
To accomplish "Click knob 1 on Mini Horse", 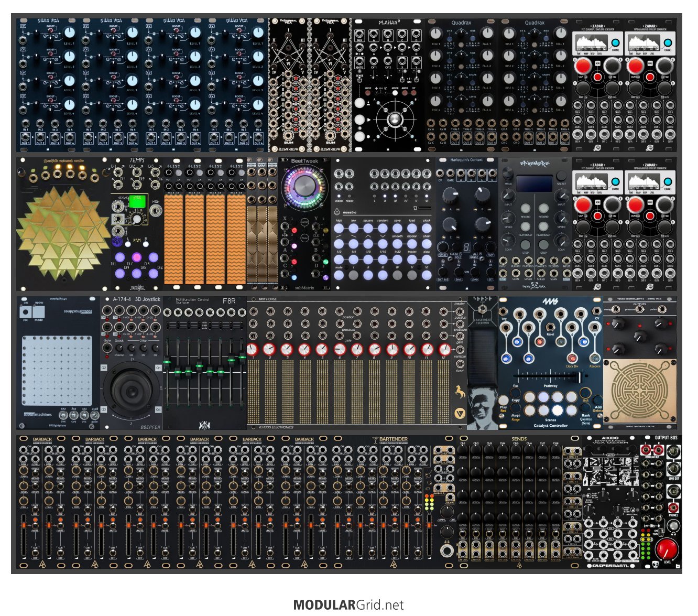I will 253,350.
